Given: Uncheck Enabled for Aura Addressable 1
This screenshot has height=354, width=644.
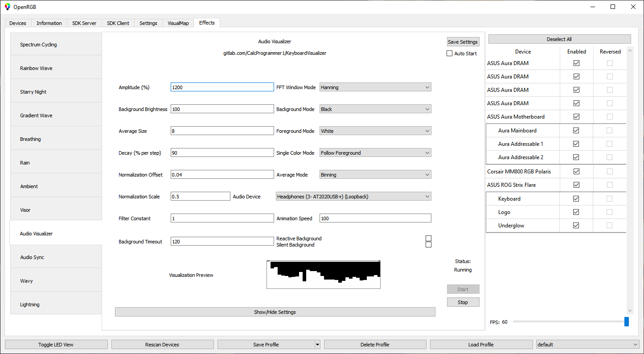Looking at the screenshot, I should coord(576,144).
